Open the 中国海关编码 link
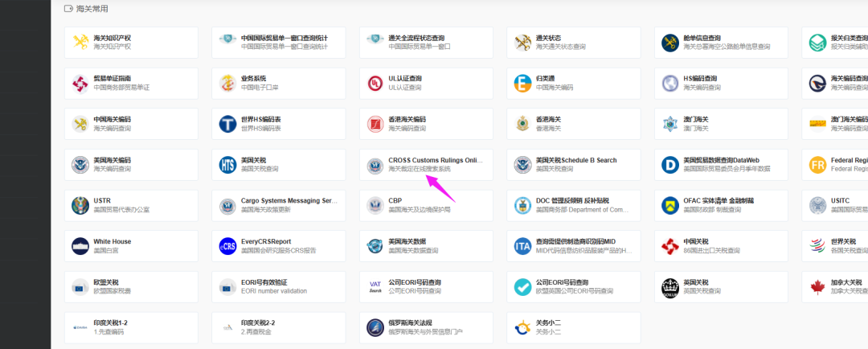 point(131,124)
